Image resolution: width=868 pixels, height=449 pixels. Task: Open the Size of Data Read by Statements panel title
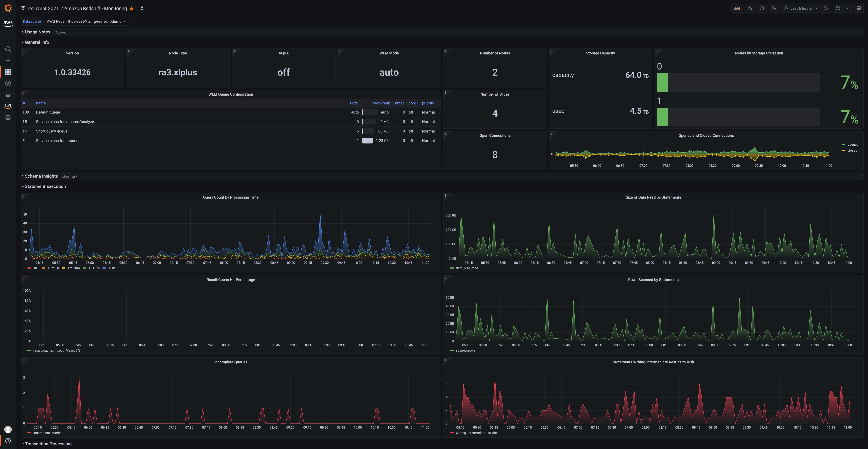click(653, 198)
